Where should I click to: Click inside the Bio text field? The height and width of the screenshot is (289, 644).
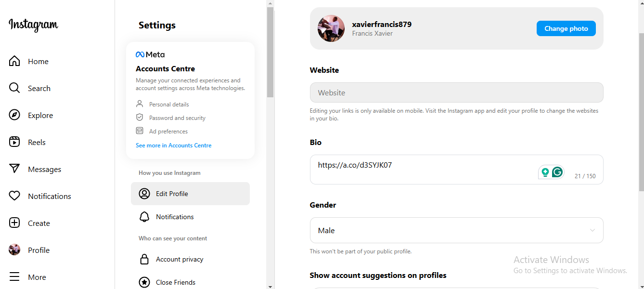pyautogui.click(x=456, y=170)
